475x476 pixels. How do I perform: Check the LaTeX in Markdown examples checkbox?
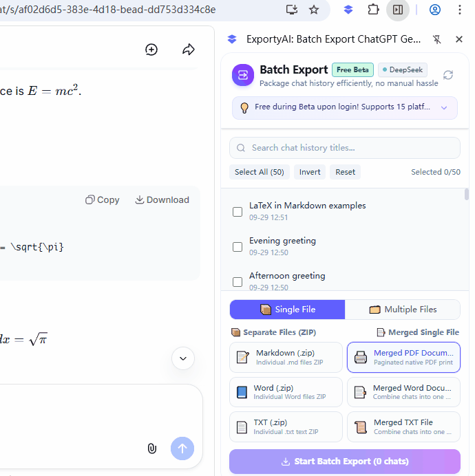click(x=237, y=212)
